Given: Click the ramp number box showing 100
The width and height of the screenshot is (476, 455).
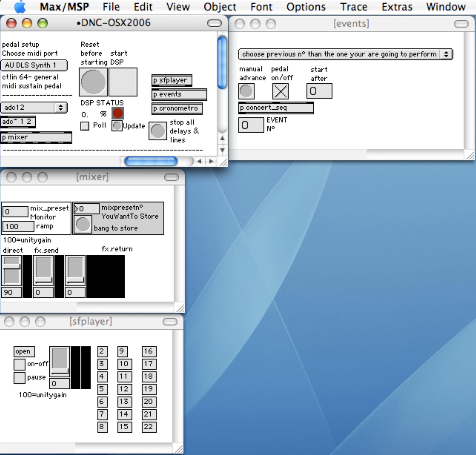Looking at the screenshot, I should click(19, 227).
